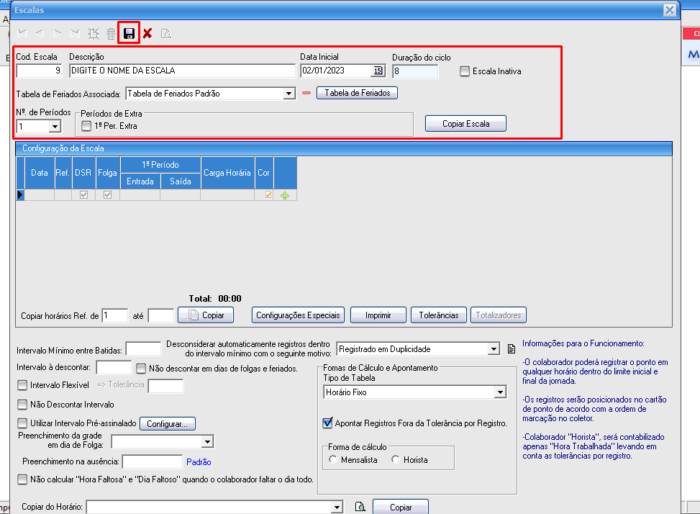Viewport: 700px width, 514px height.
Task: Open the Tipo de Tabela dropdown
Action: pyautogui.click(x=500, y=394)
